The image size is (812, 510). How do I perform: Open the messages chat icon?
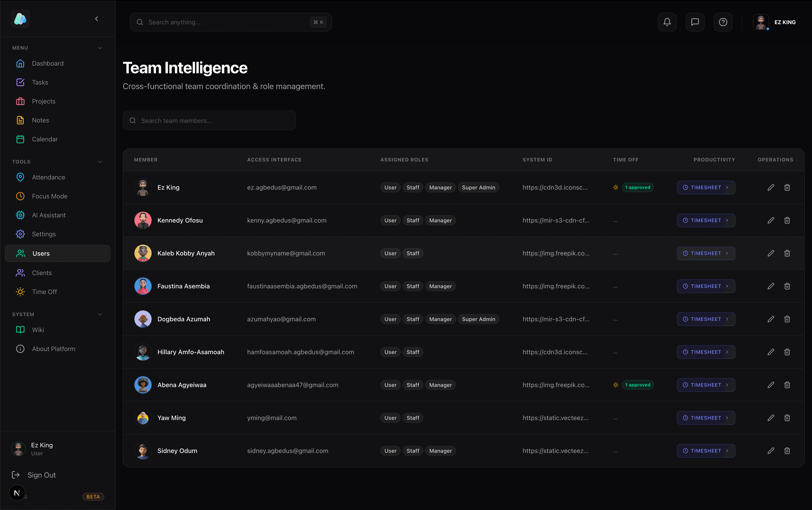pyautogui.click(x=695, y=22)
